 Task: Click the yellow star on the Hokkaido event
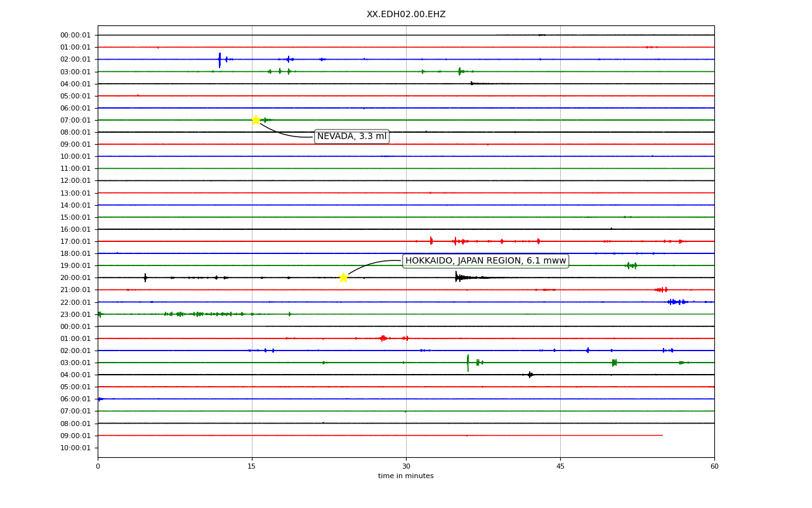point(343,277)
